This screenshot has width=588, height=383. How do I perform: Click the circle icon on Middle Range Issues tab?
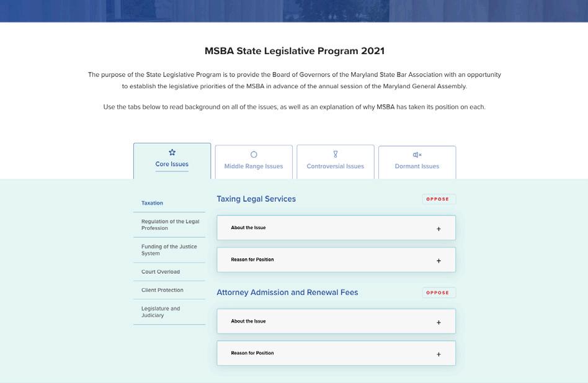click(x=254, y=155)
